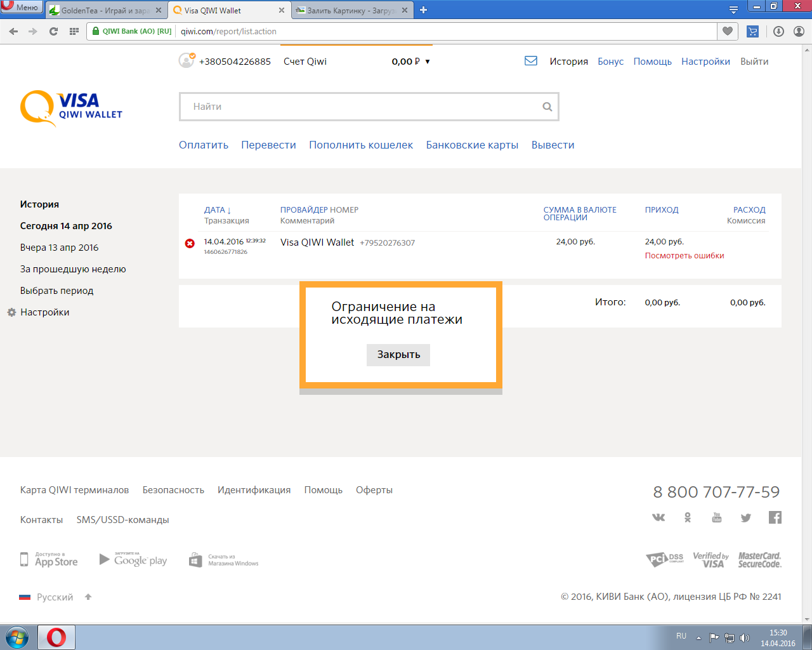Open the Перевести link
This screenshot has width=812, height=650.
coord(268,145)
